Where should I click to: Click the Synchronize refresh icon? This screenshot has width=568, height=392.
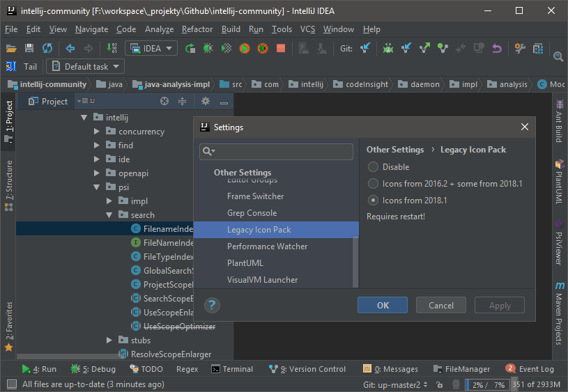[47, 48]
